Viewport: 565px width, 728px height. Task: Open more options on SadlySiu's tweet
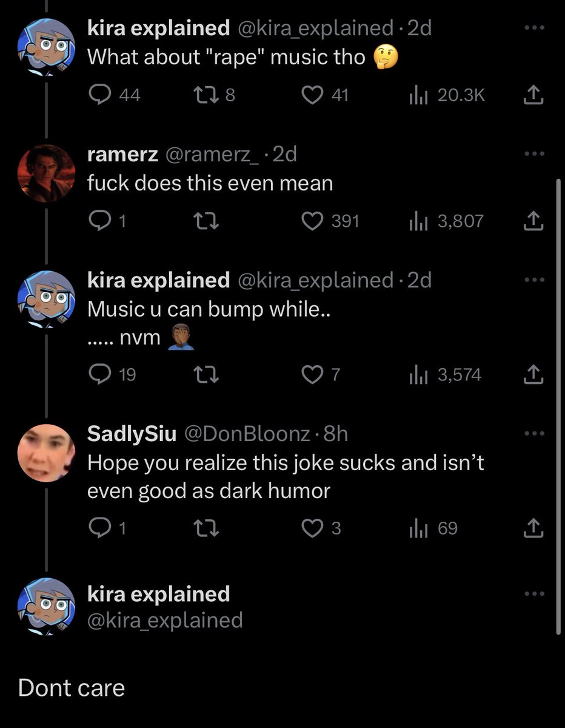(533, 434)
